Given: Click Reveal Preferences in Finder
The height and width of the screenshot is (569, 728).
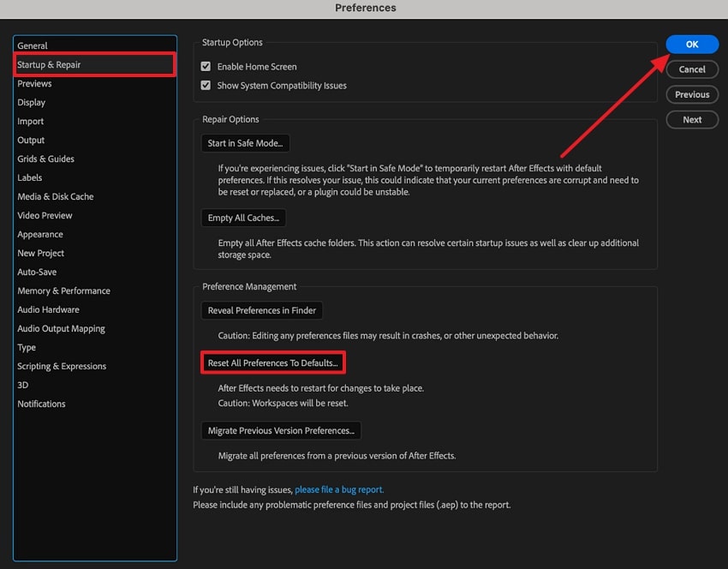Looking at the screenshot, I should [262, 310].
